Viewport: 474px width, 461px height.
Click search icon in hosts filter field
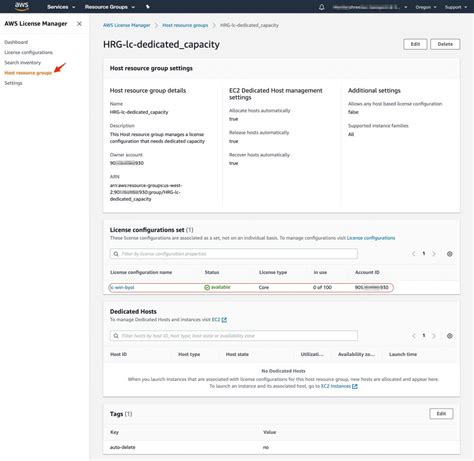(116, 336)
